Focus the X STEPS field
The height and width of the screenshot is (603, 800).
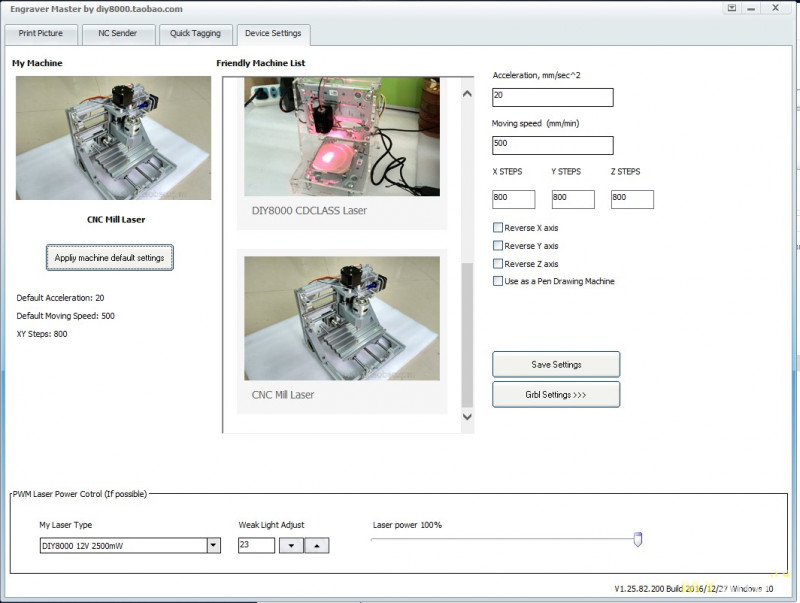tap(513, 199)
